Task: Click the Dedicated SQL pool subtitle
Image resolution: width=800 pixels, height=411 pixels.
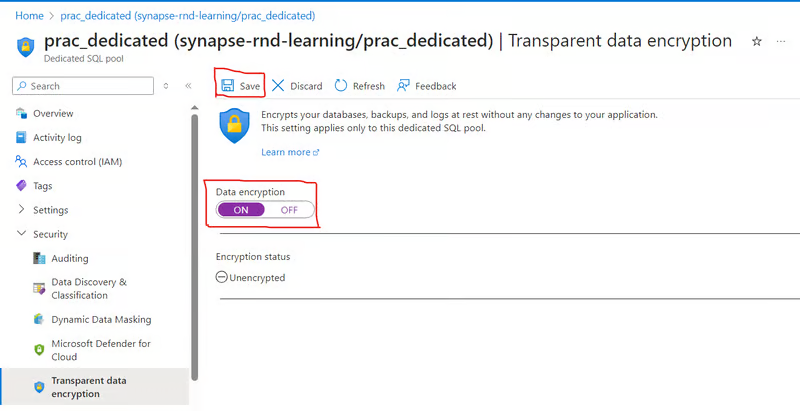Action: coord(84,59)
